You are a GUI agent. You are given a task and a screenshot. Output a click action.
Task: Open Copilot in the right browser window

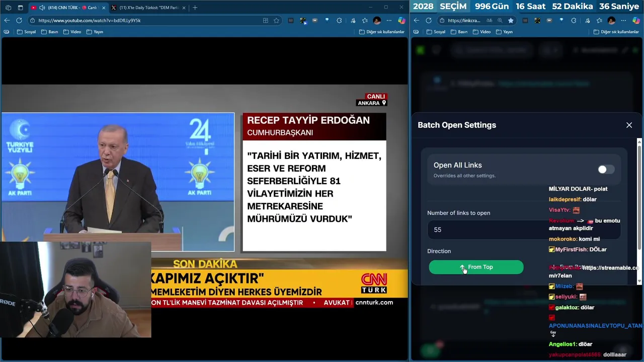[x=636, y=21]
